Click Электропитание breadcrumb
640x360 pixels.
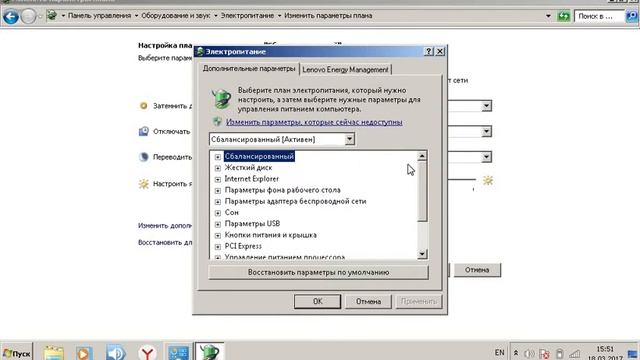tap(247, 16)
